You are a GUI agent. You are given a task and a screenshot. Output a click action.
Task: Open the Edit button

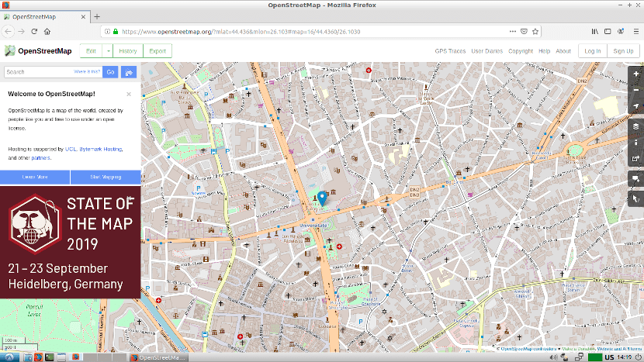click(x=92, y=51)
